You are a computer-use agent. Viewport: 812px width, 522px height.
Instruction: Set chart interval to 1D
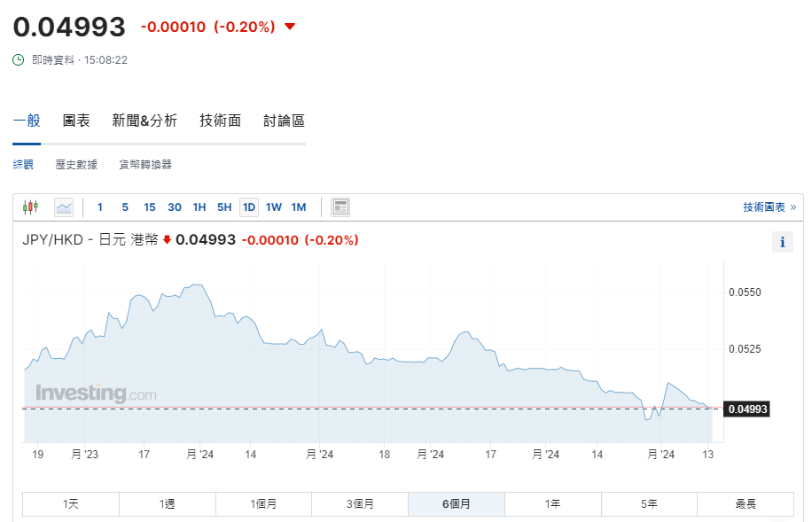pyautogui.click(x=249, y=207)
